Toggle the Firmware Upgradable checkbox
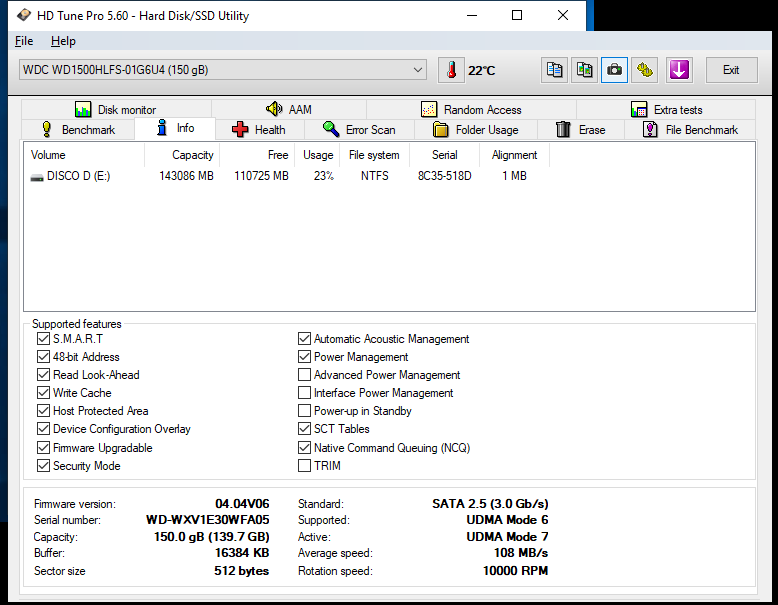This screenshot has width=778, height=605. coord(43,448)
